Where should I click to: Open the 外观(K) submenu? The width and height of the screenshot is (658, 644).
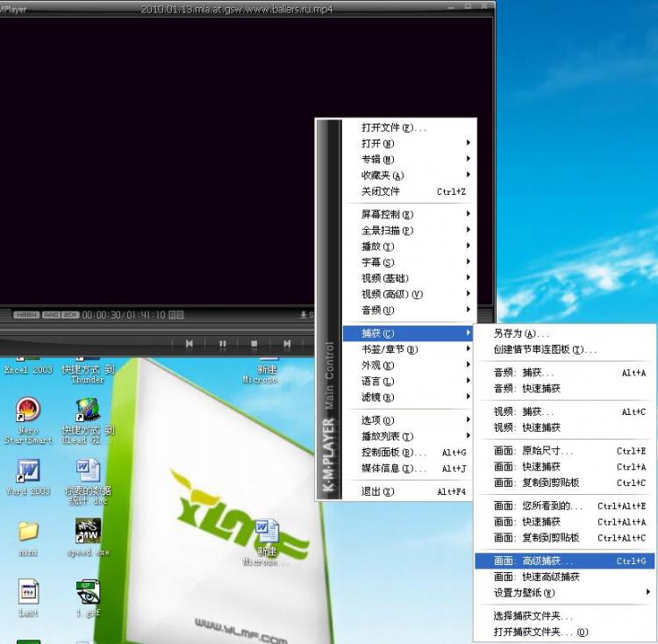(x=408, y=365)
